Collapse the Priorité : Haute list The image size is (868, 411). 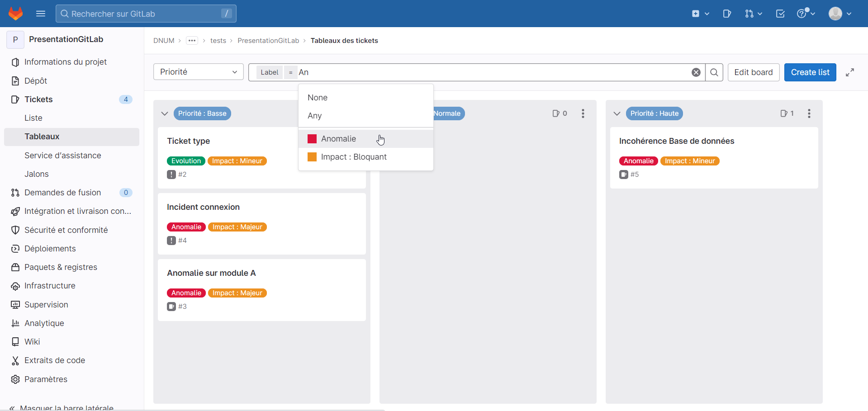click(x=617, y=113)
